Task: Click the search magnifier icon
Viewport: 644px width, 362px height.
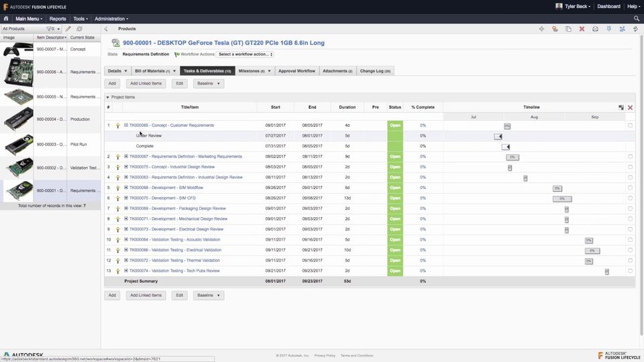Action: click(636, 19)
